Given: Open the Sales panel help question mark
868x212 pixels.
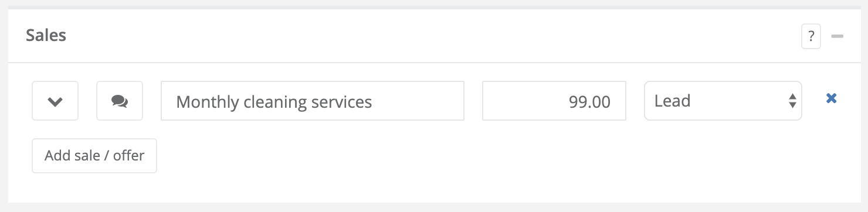Looking at the screenshot, I should click(811, 36).
